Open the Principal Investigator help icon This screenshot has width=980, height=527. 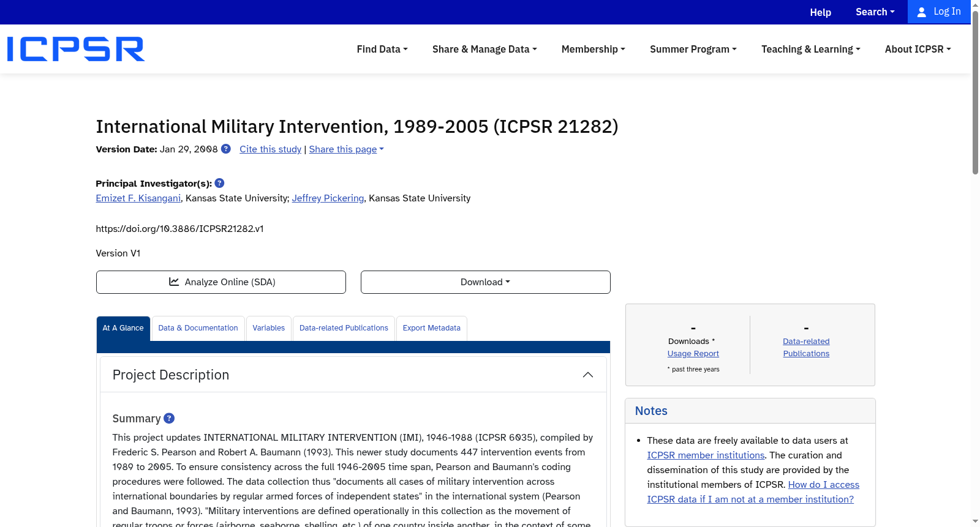(219, 183)
